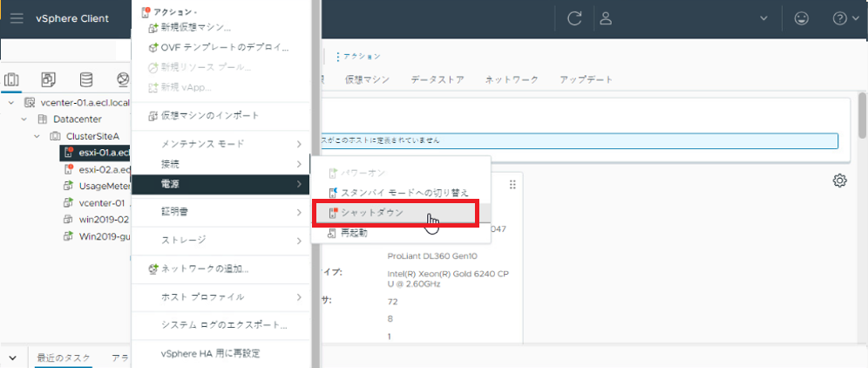Click the refresh icon in header
The image size is (868, 368).
[574, 18]
